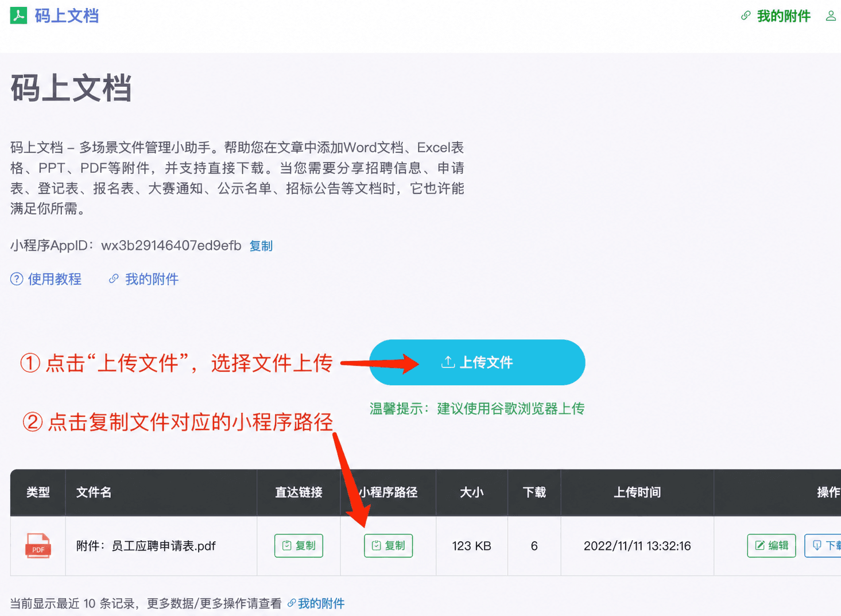Click the question mark icon beside 使用教程
This screenshot has height=616, width=841.
tap(17, 279)
